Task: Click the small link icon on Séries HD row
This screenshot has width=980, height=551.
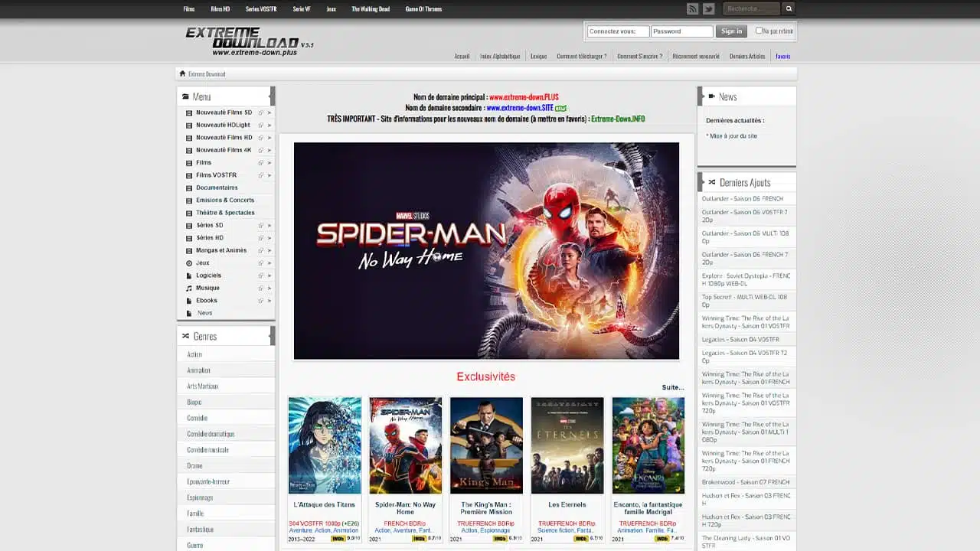Action: coord(260,238)
